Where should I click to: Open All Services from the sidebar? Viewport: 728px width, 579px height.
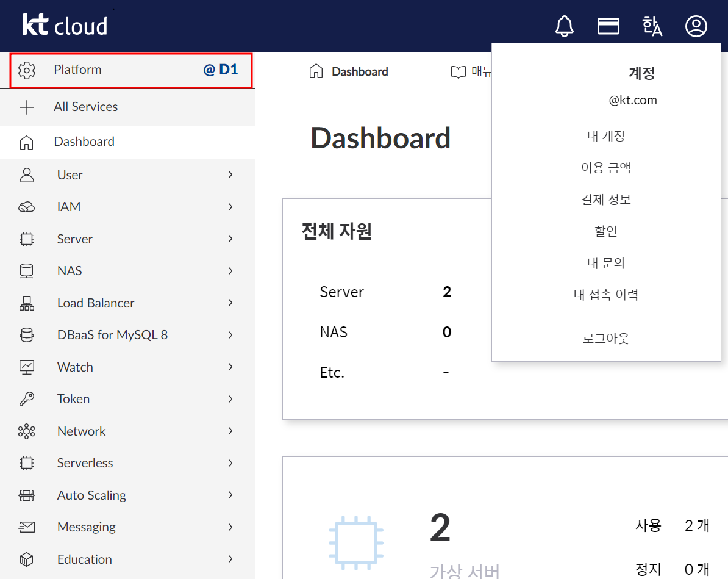pyautogui.click(x=85, y=106)
